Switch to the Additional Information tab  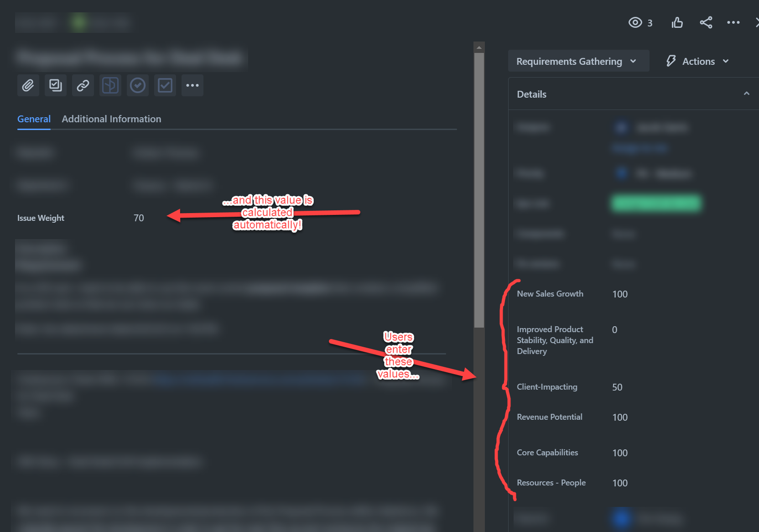point(111,119)
